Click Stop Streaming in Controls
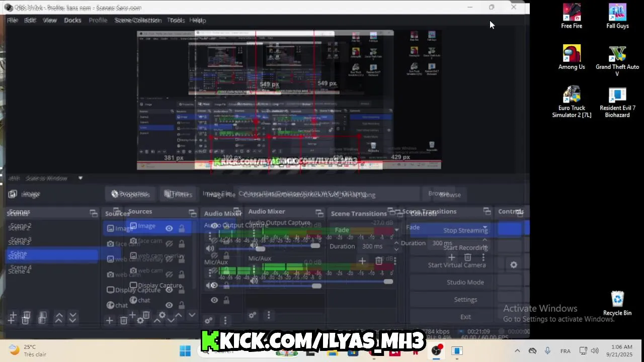The image size is (644, 362). point(465,230)
